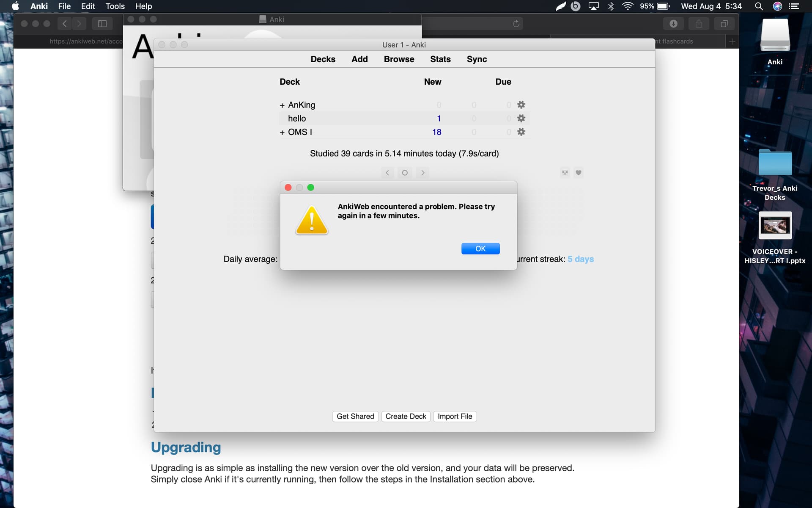Open the Browse tab in Anki
The height and width of the screenshot is (508, 812).
[399, 59]
